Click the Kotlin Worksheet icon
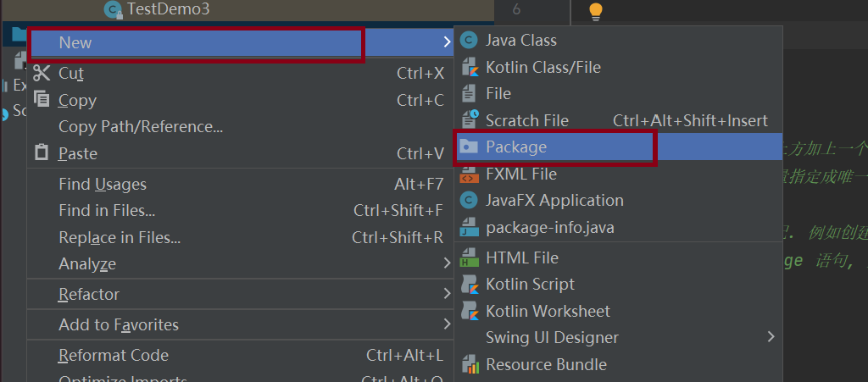 pyautogui.click(x=469, y=311)
